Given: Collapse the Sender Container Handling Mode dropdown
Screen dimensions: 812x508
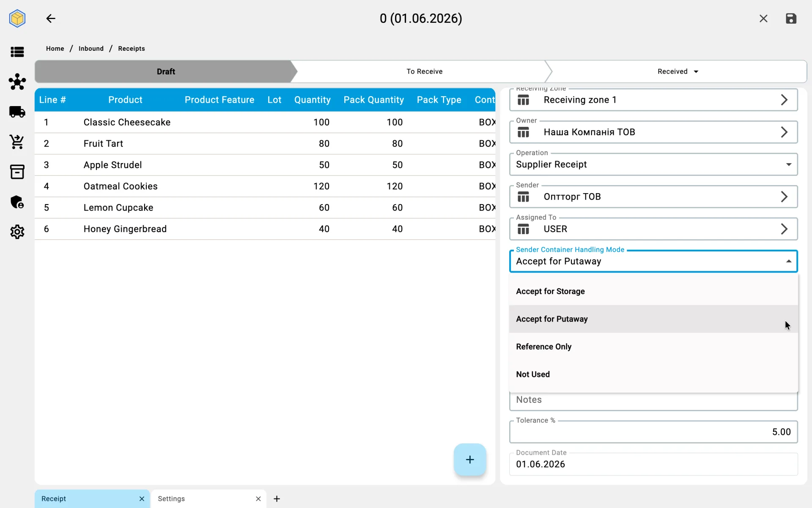Looking at the screenshot, I should (789, 261).
